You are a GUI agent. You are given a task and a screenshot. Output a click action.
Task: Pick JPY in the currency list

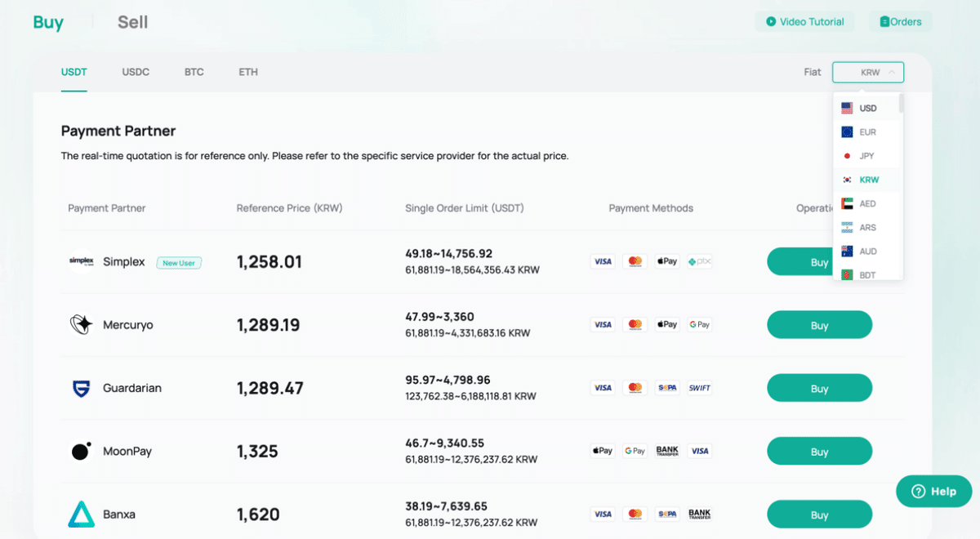point(866,156)
